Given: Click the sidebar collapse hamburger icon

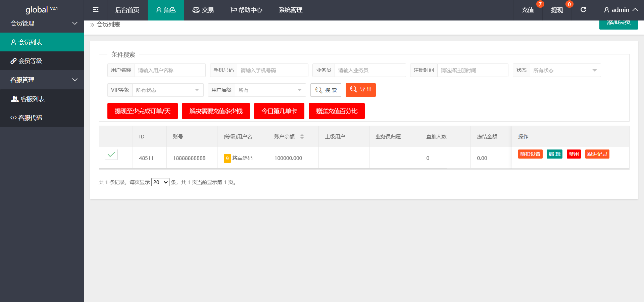Looking at the screenshot, I should pyautogui.click(x=96, y=10).
